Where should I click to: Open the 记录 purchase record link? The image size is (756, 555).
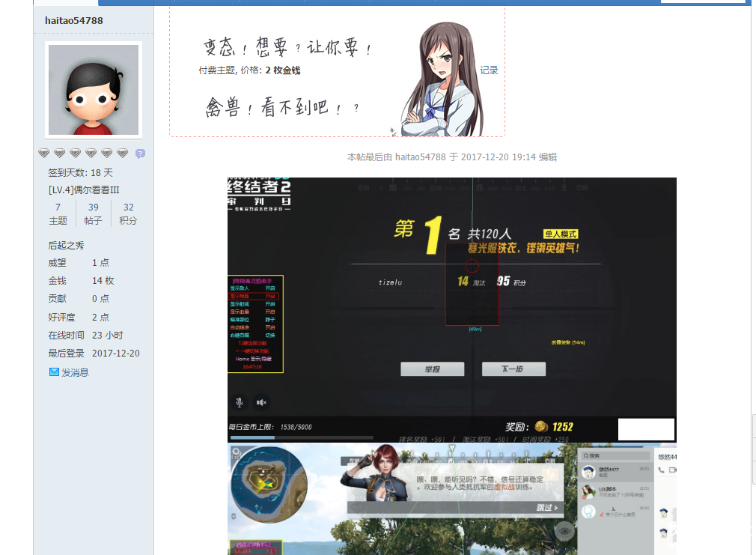coord(489,70)
